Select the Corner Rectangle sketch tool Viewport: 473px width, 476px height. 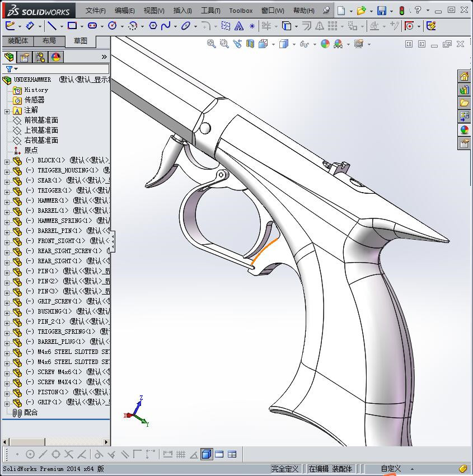(x=72, y=26)
